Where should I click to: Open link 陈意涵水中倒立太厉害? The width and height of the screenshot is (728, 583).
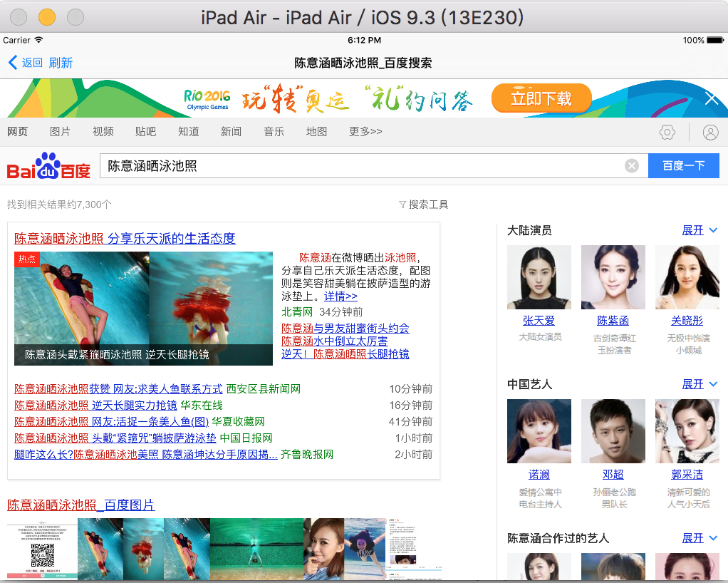[334, 341]
